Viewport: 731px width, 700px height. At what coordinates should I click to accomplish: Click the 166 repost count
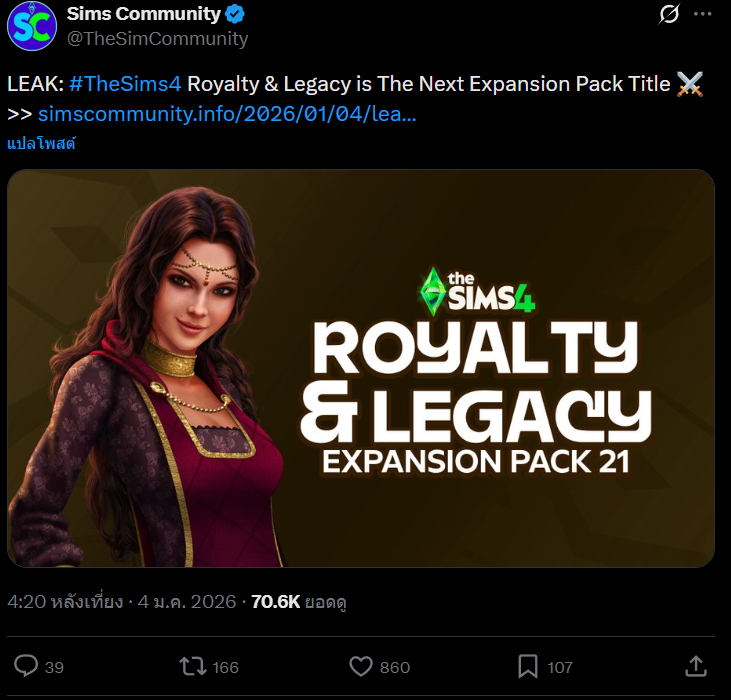(x=225, y=667)
